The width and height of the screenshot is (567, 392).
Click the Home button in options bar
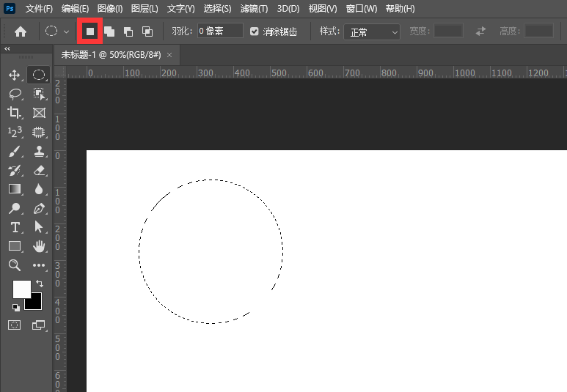(21, 32)
